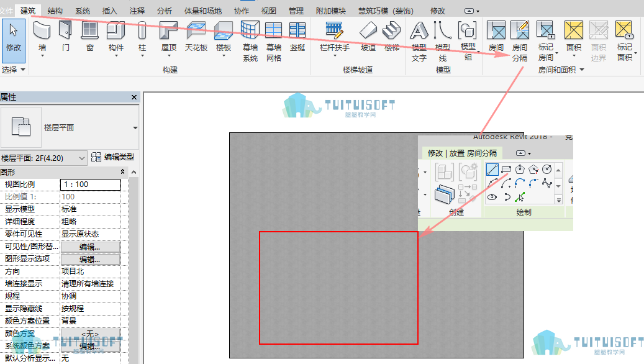The image size is (644, 364).
Task: Select the Start-End-Radius Arc draw tool
Action: (492, 183)
